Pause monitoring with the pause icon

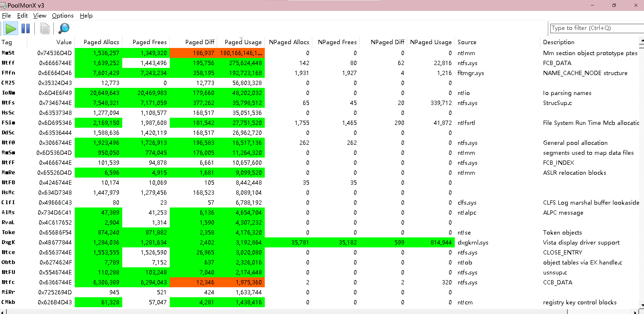[25, 28]
